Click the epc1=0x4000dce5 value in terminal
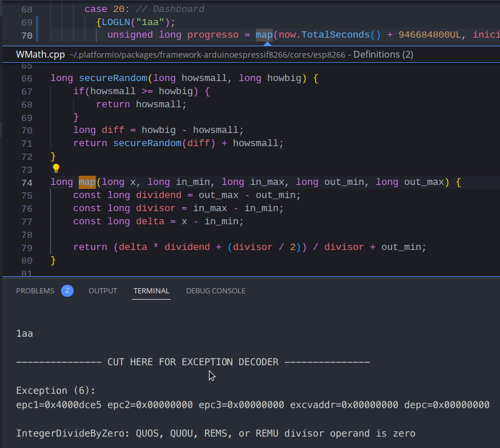The image size is (500, 448). tap(59, 405)
